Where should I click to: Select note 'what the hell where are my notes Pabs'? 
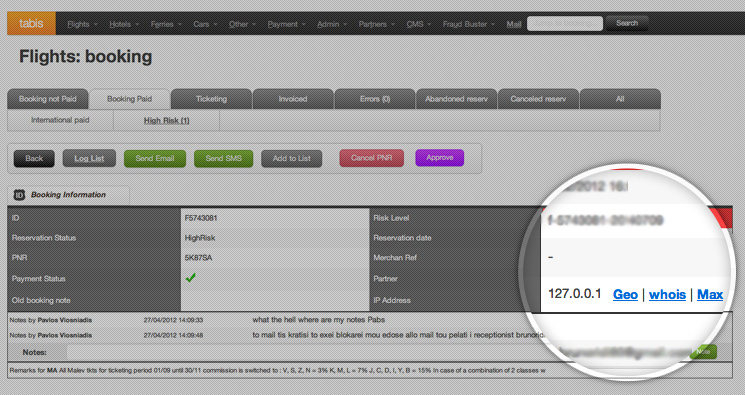tap(319, 320)
